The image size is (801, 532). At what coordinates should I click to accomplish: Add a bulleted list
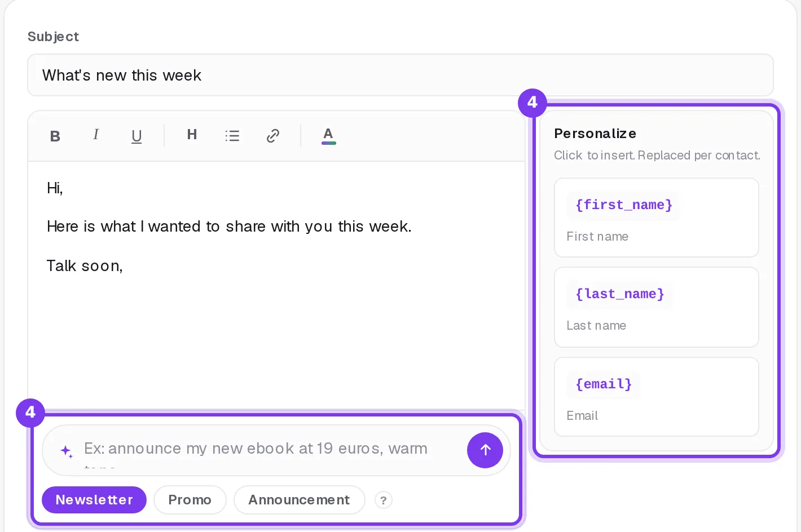coord(232,136)
